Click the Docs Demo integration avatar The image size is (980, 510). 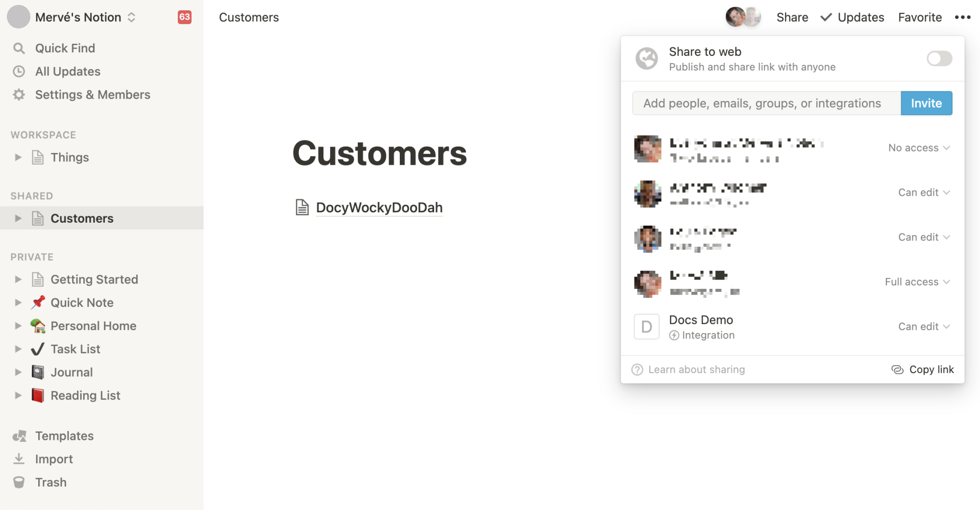(x=646, y=326)
